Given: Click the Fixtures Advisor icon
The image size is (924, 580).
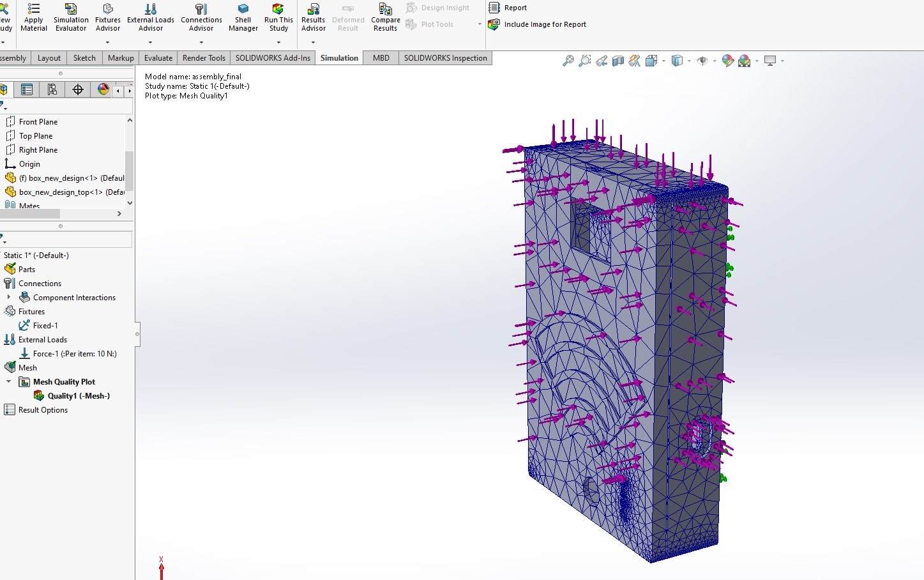Looking at the screenshot, I should click(x=108, y=9).
